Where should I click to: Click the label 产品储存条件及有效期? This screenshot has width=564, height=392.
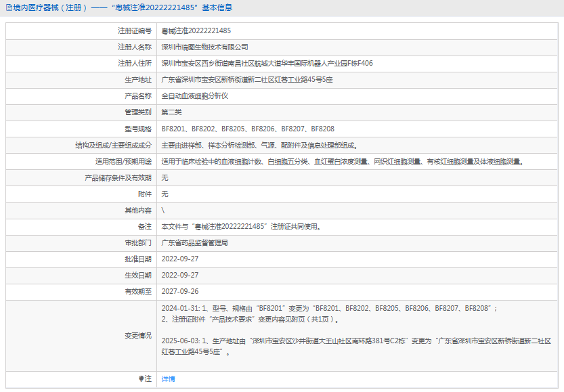click(118, 177)
